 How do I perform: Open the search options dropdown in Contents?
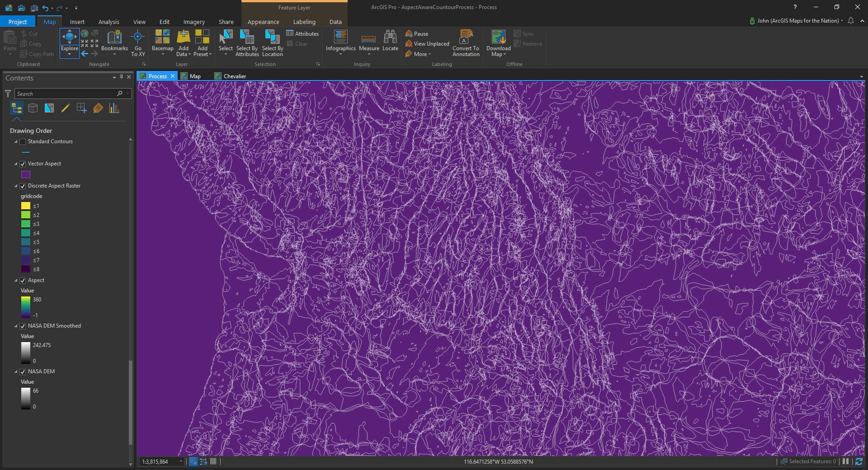tap(128, 94)
